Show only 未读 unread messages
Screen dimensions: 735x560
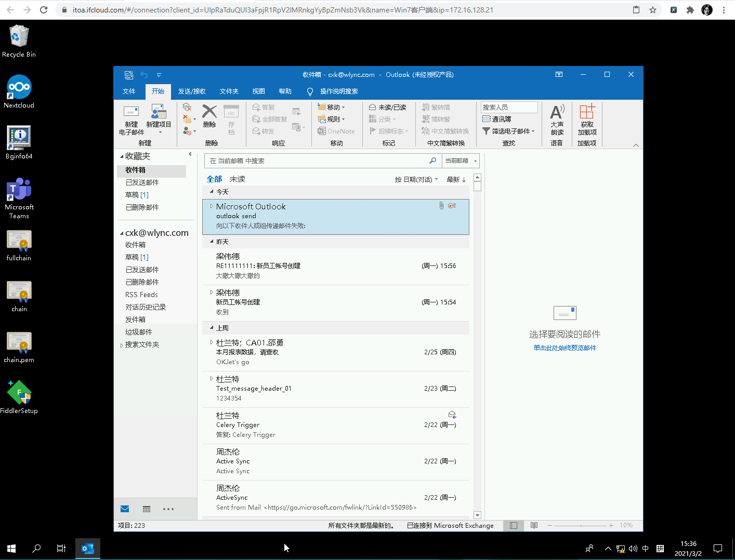point(238,179)
